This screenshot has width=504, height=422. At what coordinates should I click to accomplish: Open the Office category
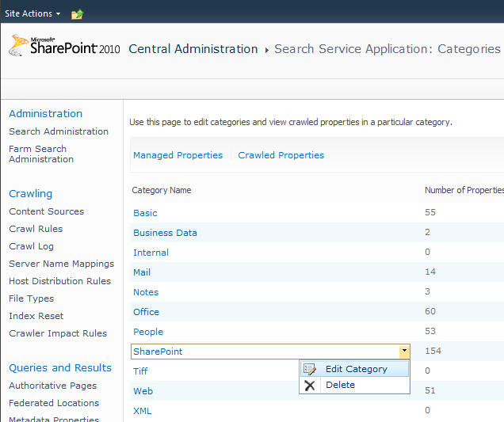click(x=147, y=312)
